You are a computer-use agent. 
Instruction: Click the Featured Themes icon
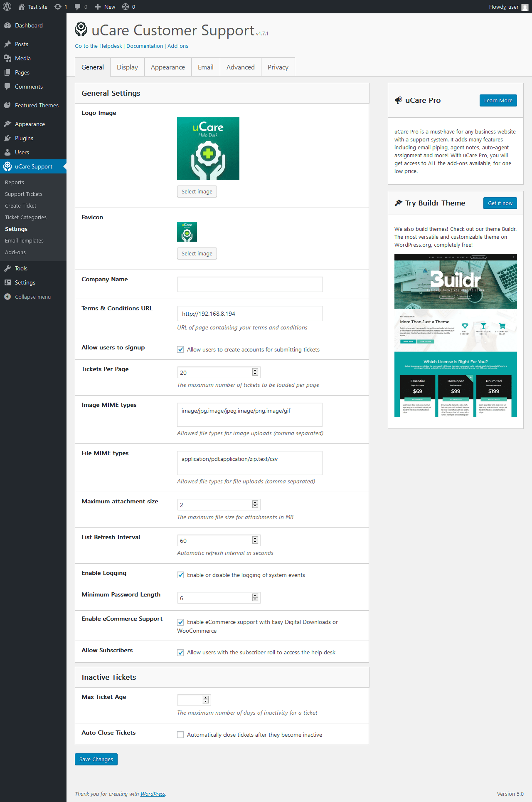pos(7,105)
